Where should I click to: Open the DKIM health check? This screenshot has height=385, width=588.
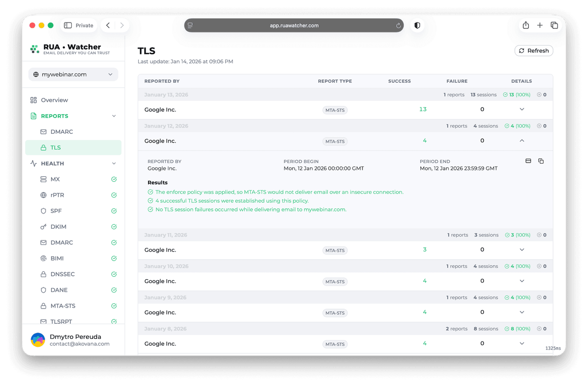(58, 227)
